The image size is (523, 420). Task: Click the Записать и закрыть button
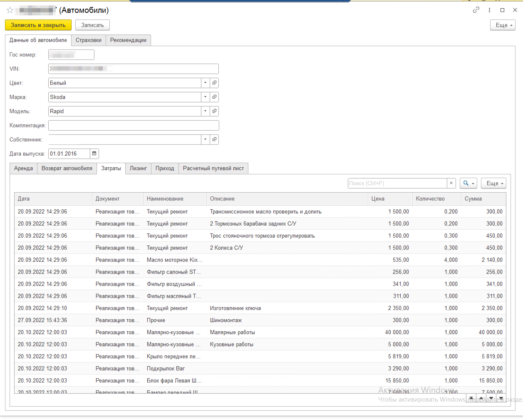pyautogui.click(x=38, y=25)
